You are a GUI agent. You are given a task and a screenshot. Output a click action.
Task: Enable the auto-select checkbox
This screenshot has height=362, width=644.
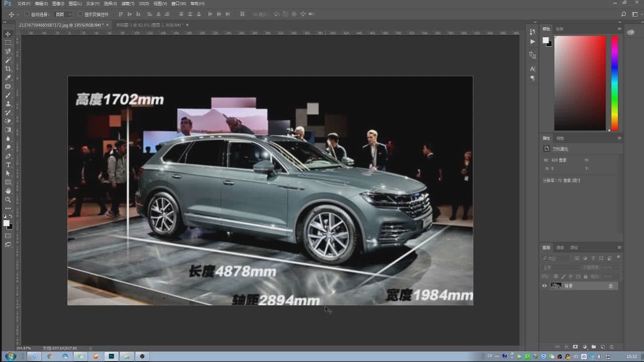click(x=27, y=14)
